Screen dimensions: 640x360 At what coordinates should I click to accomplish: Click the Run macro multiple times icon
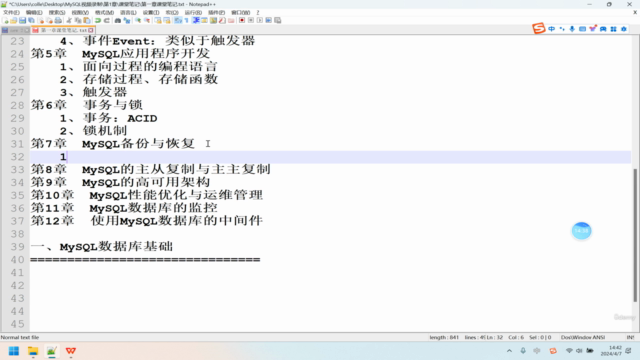(269, 20)
